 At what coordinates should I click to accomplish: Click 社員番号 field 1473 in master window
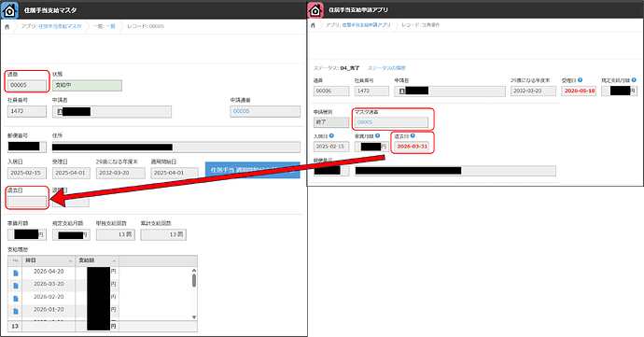[x=27, y=111]
